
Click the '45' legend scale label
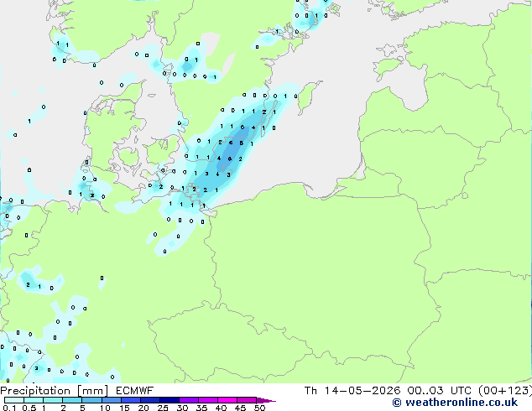(x=240, y=408)
